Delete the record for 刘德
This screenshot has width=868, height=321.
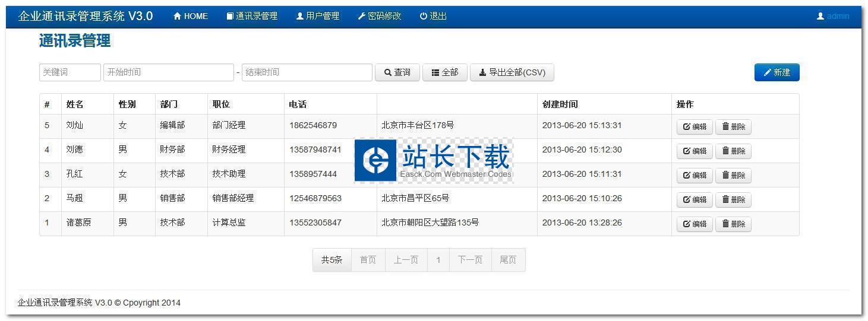(x=733, y=151)
